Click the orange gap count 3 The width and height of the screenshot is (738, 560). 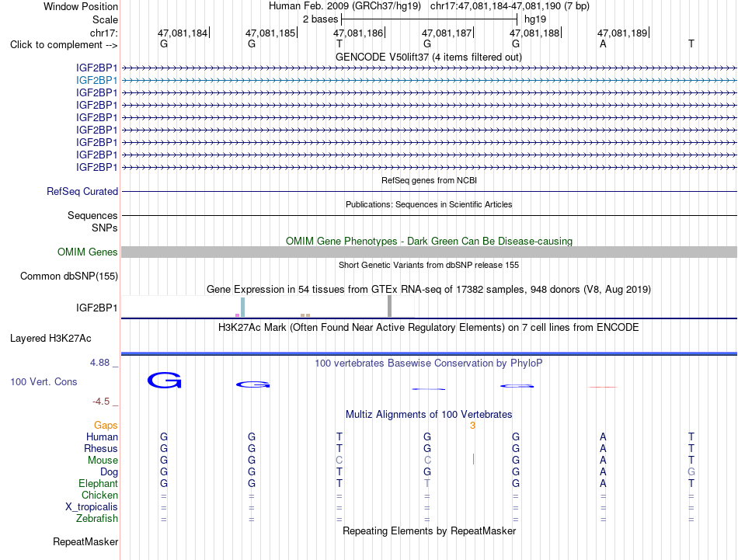[472, 426]
